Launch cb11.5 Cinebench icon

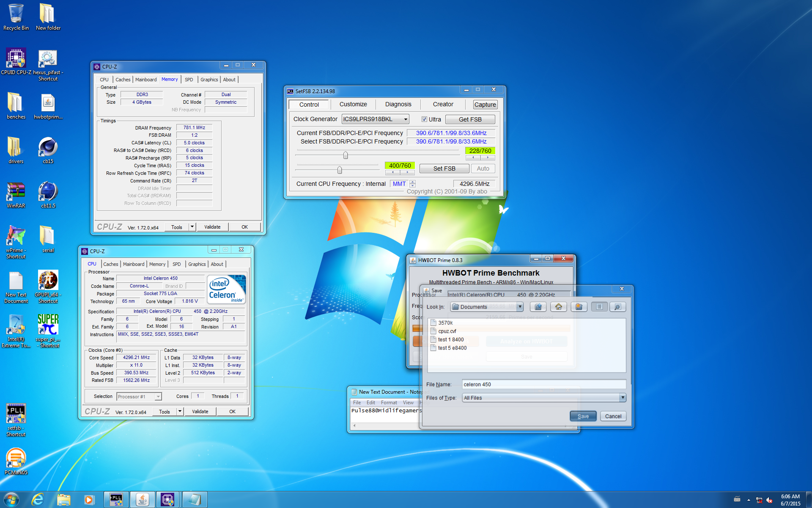point(48,195)
